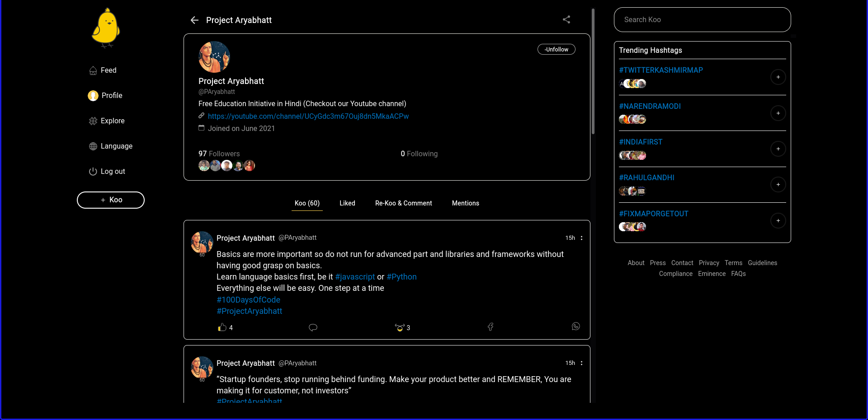Viewport: 868px width, 420px height.
Task: Like the 'Basics are more important' koo
Action: pos(222,327)
